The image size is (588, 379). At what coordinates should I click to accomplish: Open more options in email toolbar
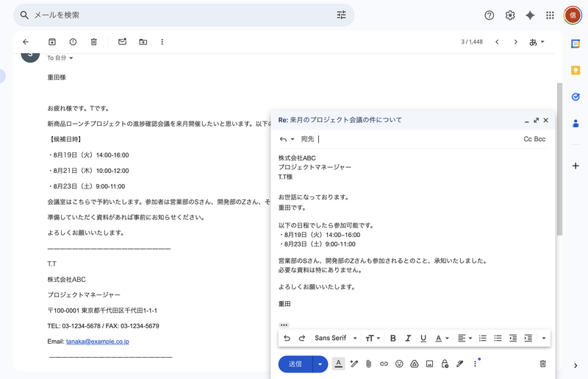pos(162,42)
